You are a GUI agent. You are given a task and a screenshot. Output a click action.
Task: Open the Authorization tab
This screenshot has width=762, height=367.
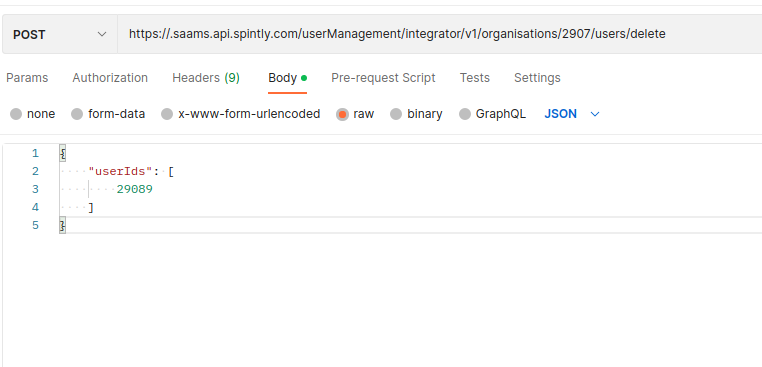coord(110,78)
